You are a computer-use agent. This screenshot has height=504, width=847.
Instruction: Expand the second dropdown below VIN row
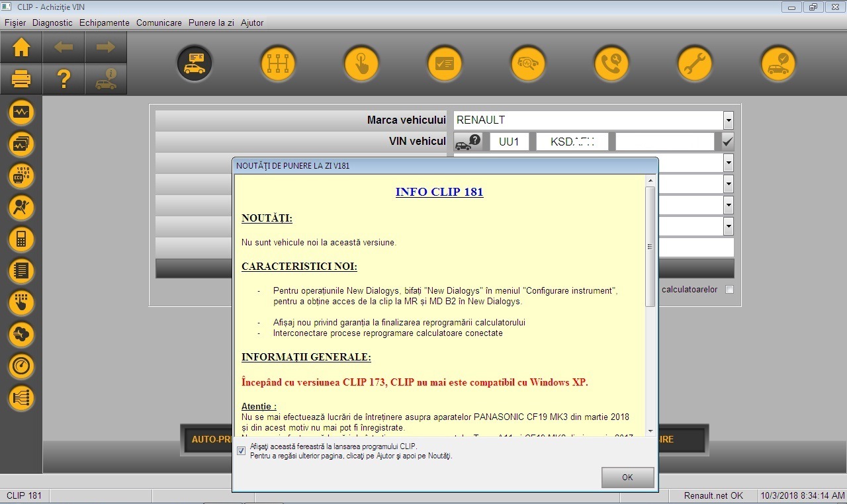[x=729, y=184]
